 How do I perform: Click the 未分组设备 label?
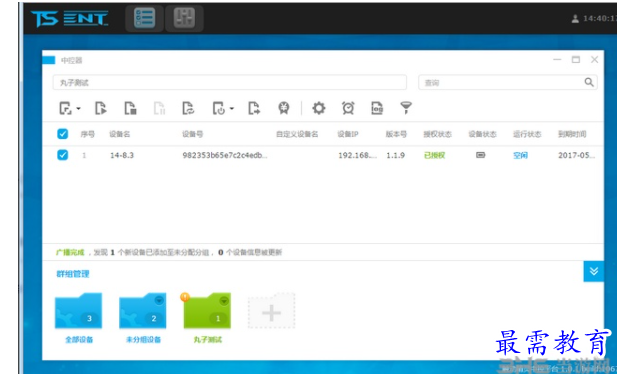tap(143, 339)
